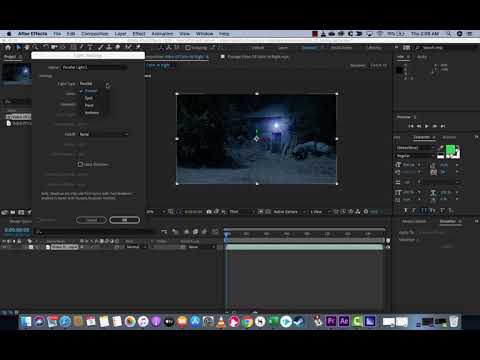480x360 pixels.
Task: Click the Name field showing Parallel Light 1
Action: pyautogui.click(x=95, y=67)
